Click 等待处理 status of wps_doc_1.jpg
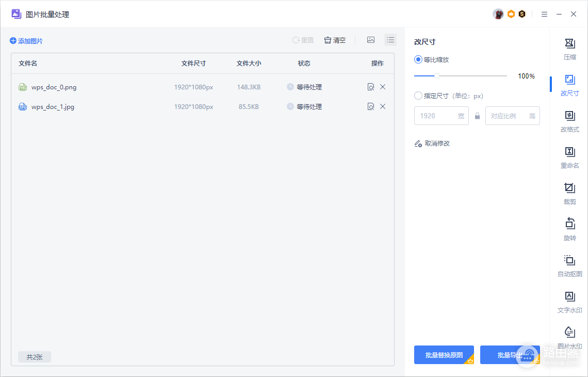This screenshot has width=588, height=377. (304, 106)
